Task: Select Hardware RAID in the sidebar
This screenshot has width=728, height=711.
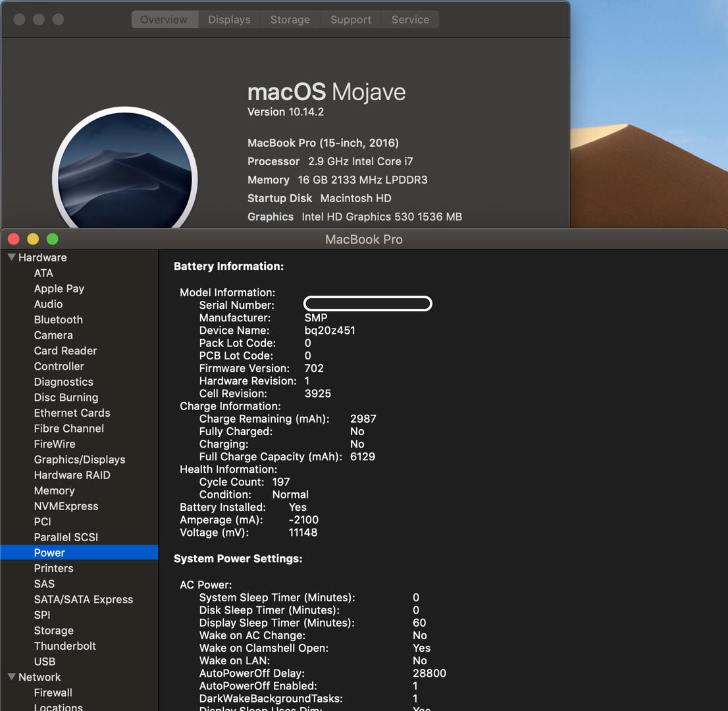Action: click(x=72, y=475)
